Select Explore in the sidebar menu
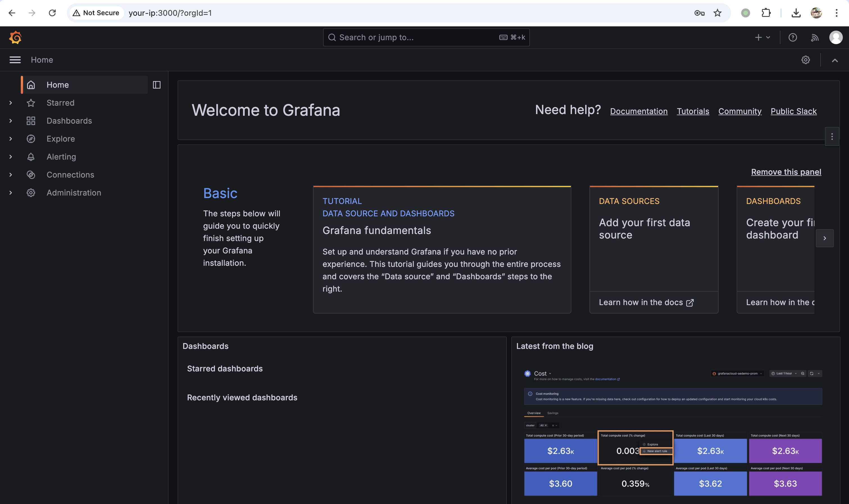This screenshot has height=504, width=849. click(x=60, y=139)
